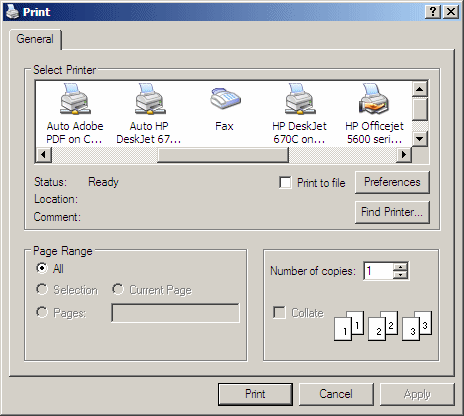The height and width of the screenshot is (416, 464).
Task: Click the Find Printer button
Action: (x=392, y=212)
